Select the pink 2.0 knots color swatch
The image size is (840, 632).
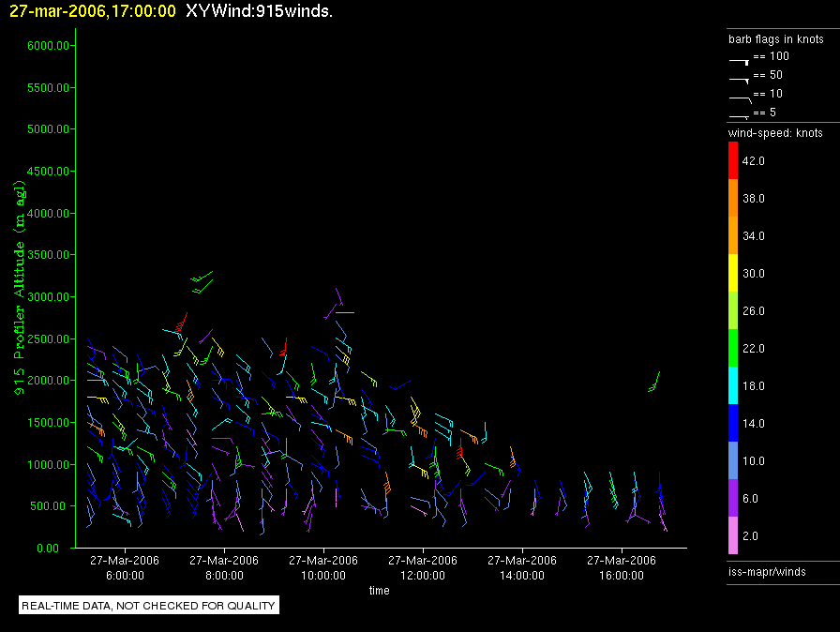click(x=733, y=535)
